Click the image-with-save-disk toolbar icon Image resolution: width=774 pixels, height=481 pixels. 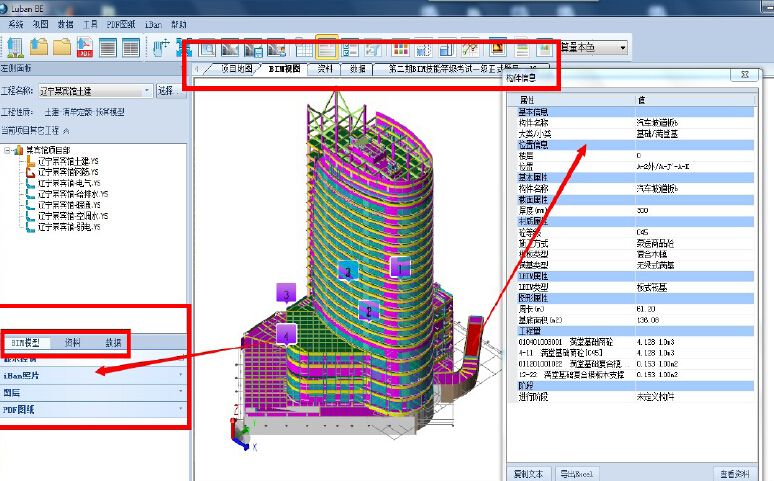254,49
